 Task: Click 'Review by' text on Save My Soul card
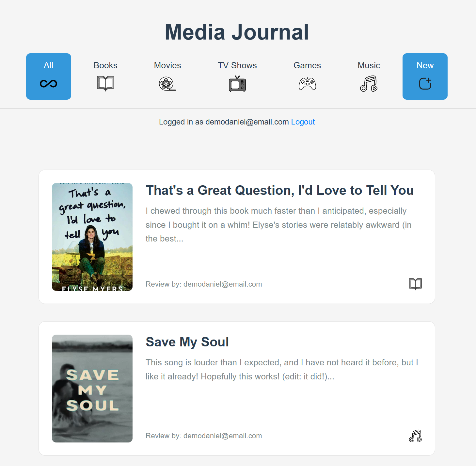pyautogui.click(x=204, y=436)
